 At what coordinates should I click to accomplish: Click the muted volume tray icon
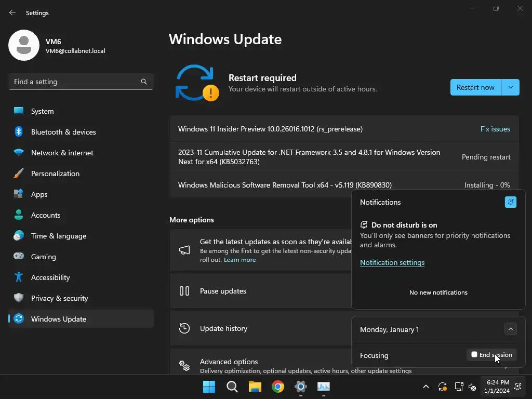472,387
